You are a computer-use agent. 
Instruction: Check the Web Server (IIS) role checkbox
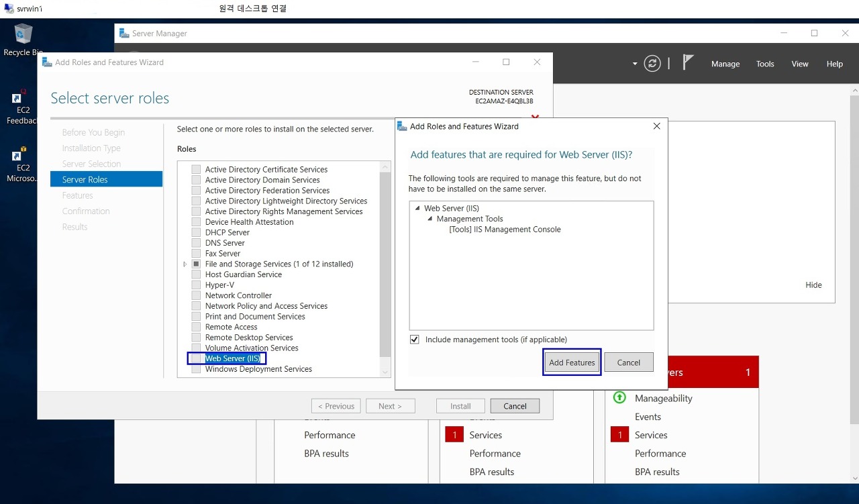tap(196, 358)
